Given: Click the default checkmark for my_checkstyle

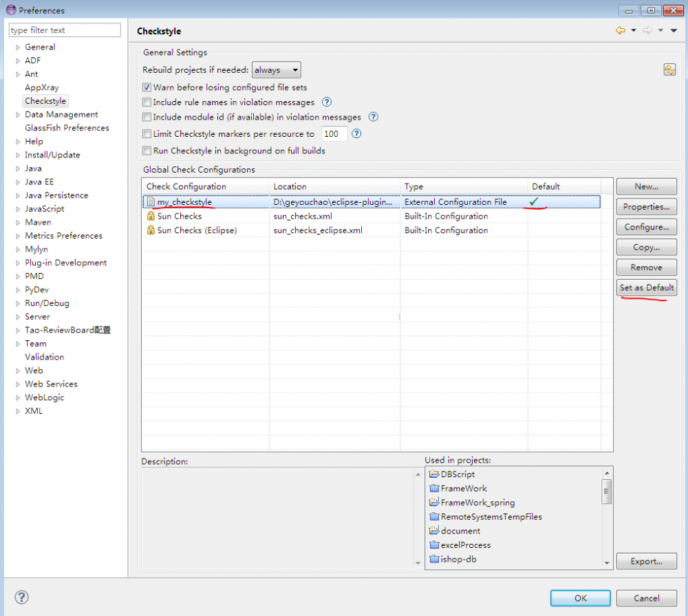Looking at the screenshot, I should point(534,201).
